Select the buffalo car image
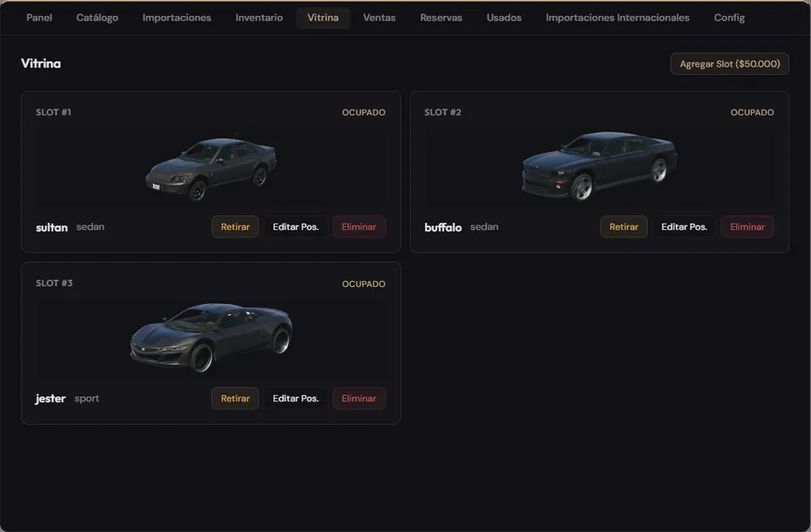The image size is (811, 532). tap(600, 166)
